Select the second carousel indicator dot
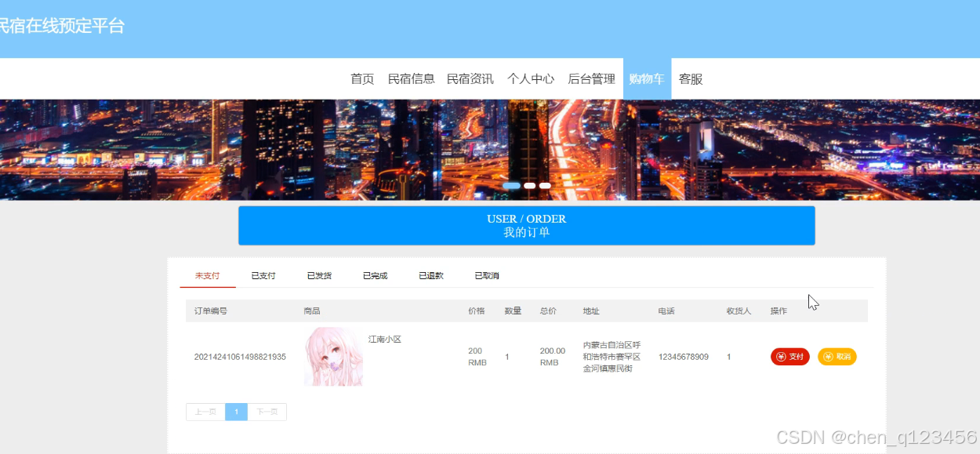Image resolution: width=980 pixels, height=454 pixels. click(529, 185)
